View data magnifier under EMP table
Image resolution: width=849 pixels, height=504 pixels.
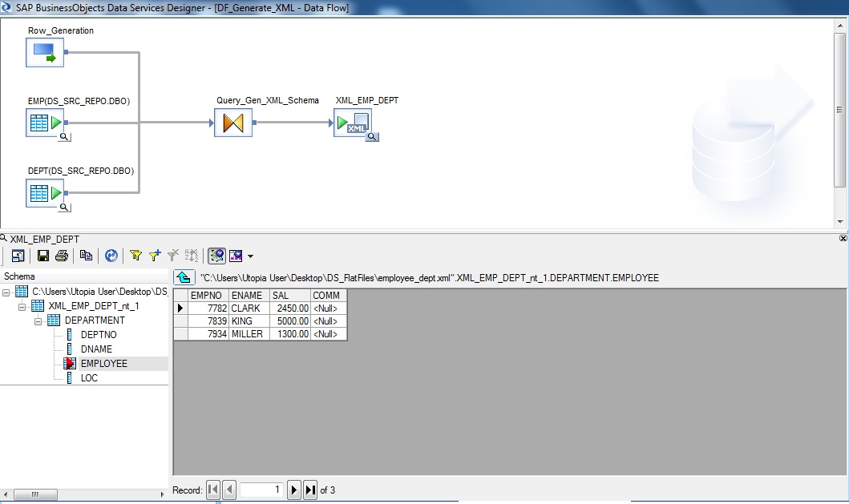tap(64, 137)
